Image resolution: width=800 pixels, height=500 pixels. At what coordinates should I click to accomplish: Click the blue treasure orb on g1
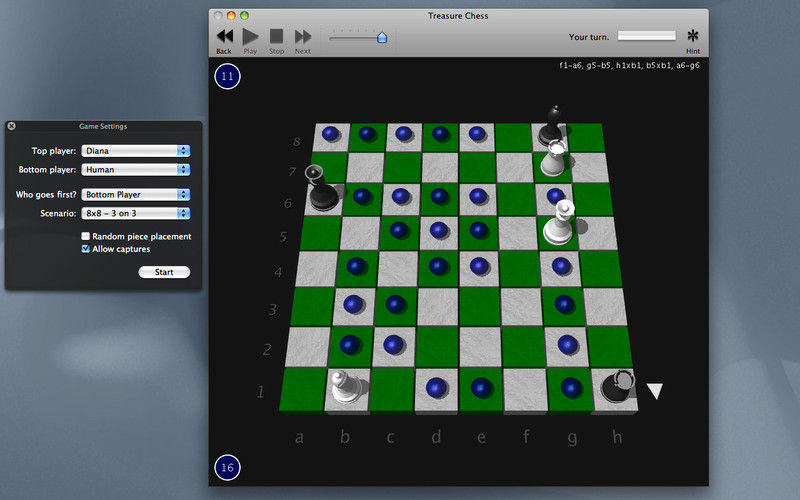point(571,388)
